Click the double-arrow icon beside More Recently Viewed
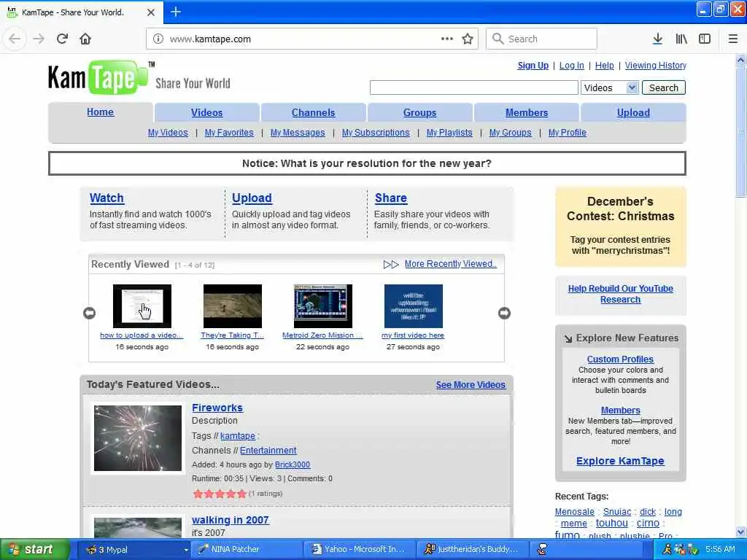Image resolution: width=747 pixels, height=560 pixels. tap(391, 264)
